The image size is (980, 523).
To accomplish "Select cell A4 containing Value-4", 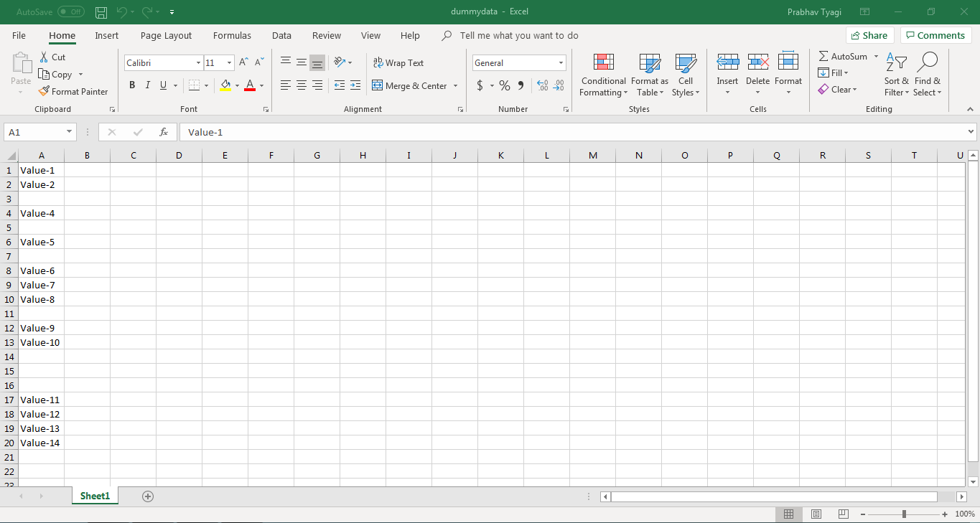I will click(x=41, y=213).
